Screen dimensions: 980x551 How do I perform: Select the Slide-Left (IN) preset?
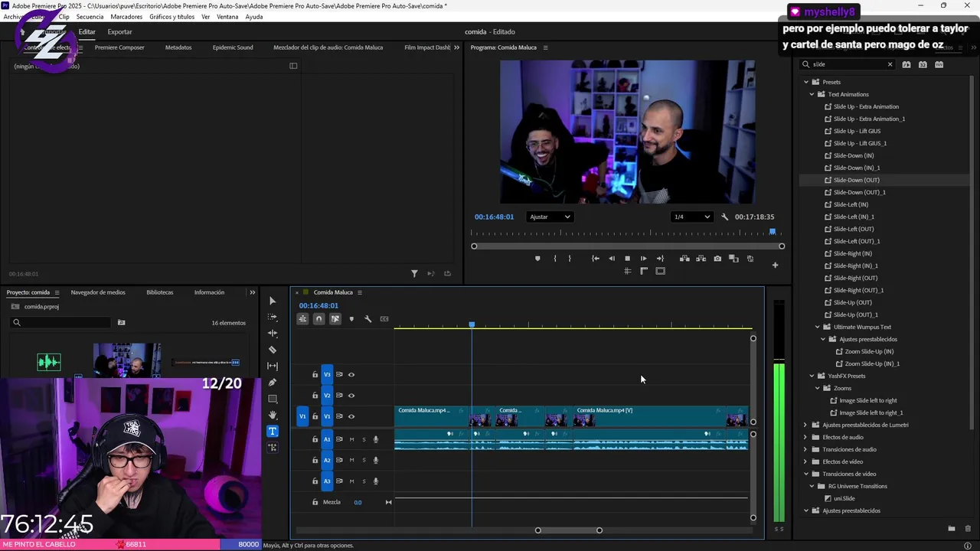(851, 204)
